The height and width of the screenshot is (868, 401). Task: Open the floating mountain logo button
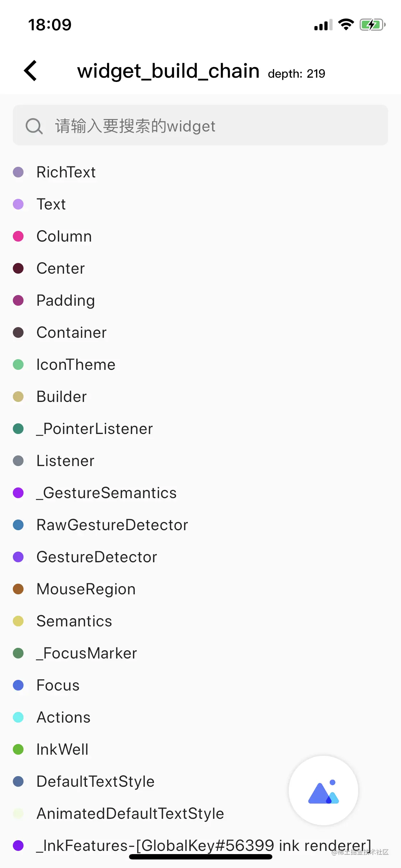tap(323, 790)
